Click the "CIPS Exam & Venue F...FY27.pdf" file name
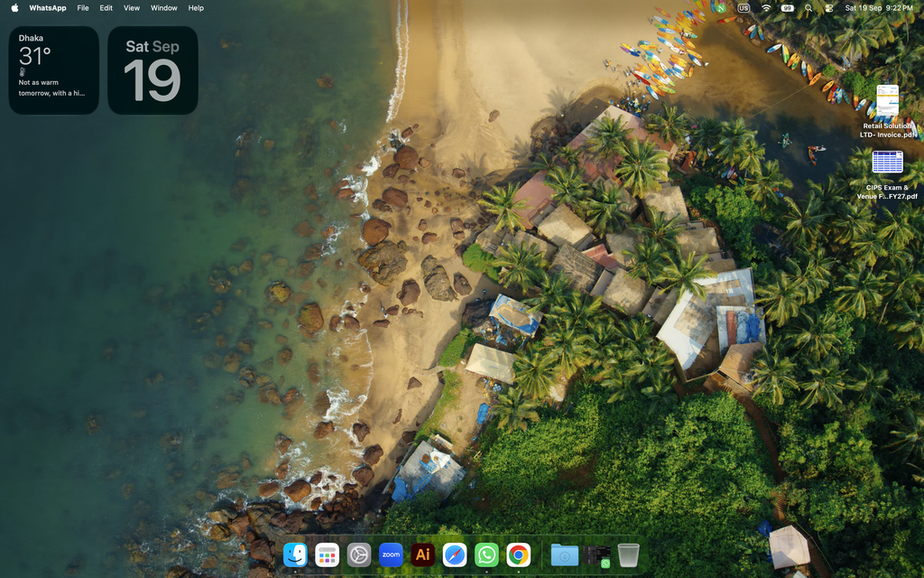Image resolution: width=924 pixels, height=578 pixels. tap(887, 192)
